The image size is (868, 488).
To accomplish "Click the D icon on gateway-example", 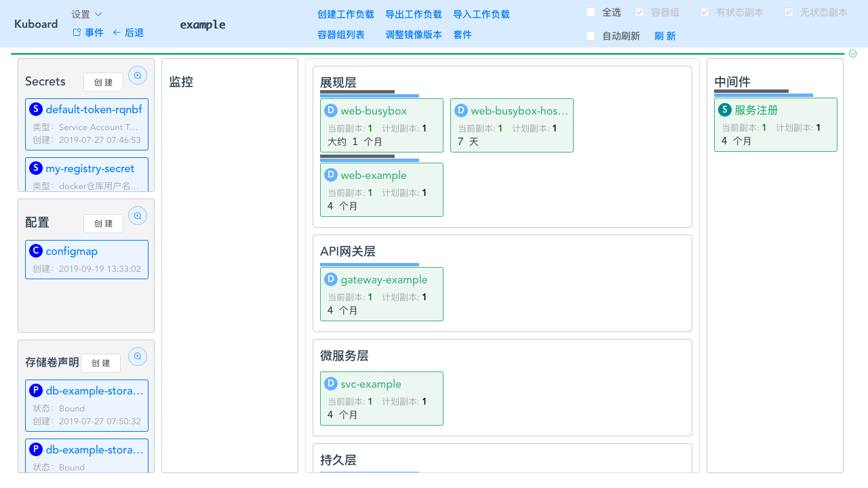I will 331,279.
